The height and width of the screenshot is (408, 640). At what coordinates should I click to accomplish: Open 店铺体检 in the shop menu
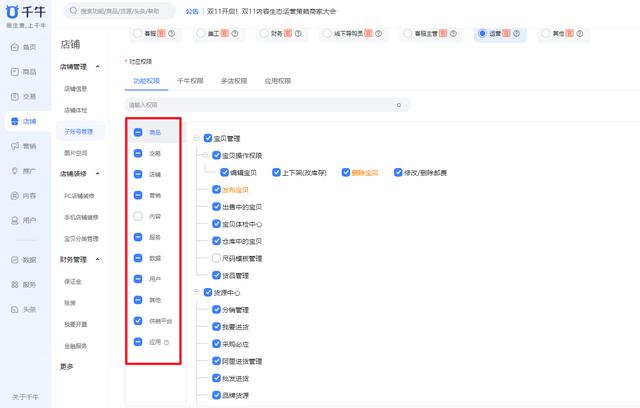coord(76,110)
